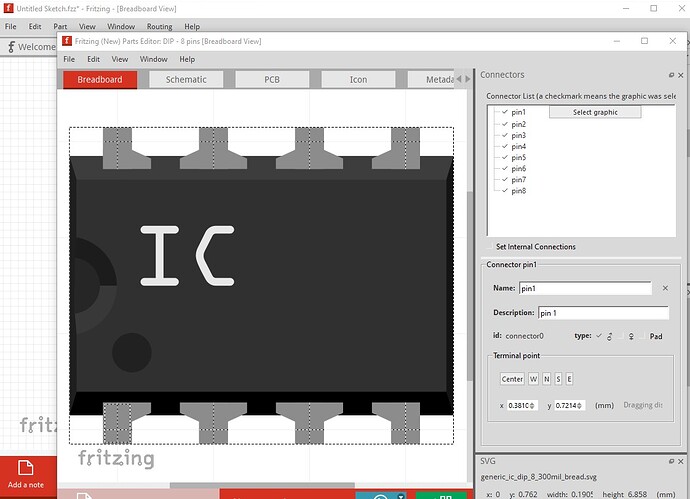Click the terminal point x value field
Screen dimensions: 690x499
tap(522, 405)
